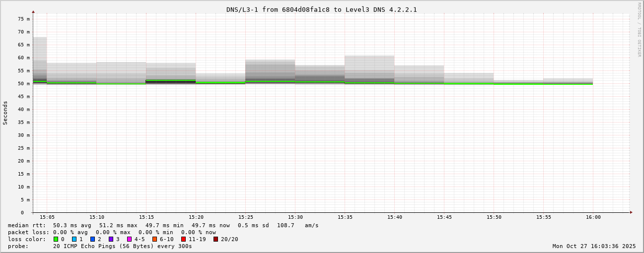
Task: Select the red 11-19 loss swatch
Action: 183,239
